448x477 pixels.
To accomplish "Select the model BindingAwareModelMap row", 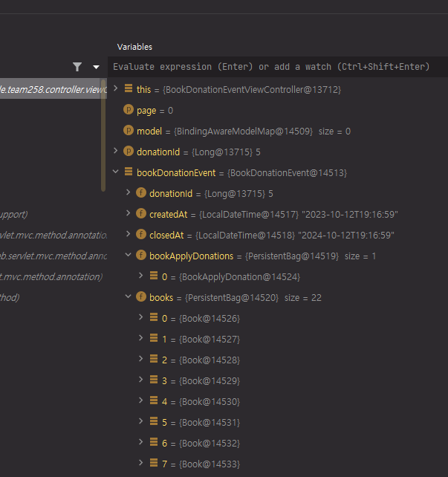I will (278, 131).
